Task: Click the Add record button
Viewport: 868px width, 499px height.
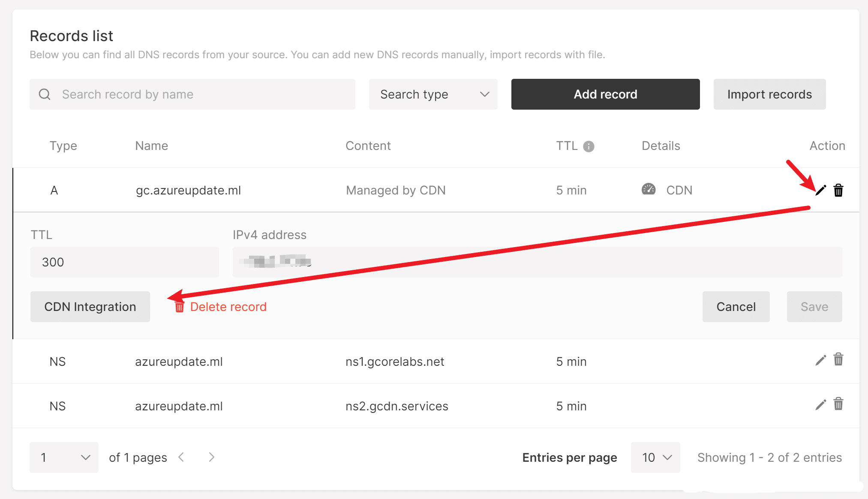Action: click(x=605, y=94)
